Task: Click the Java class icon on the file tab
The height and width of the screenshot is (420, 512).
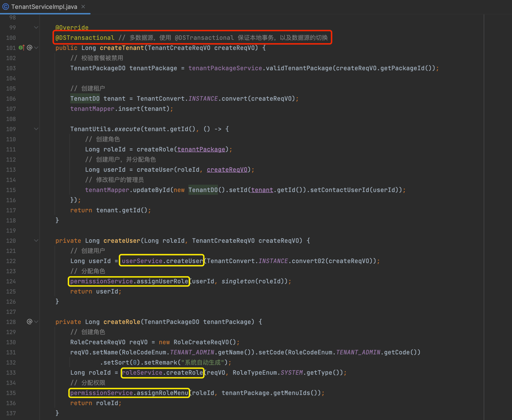Action: [x=6, y=7]
